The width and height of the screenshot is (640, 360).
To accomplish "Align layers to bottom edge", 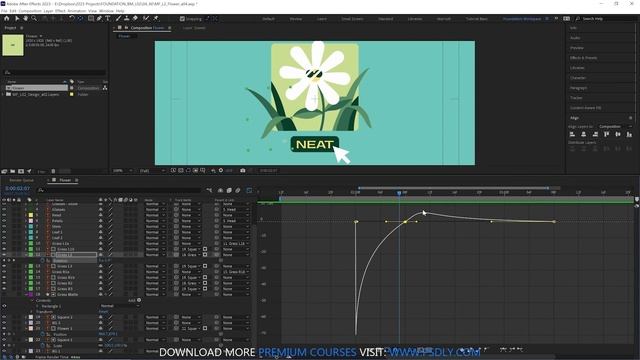I will click(629, 134).
